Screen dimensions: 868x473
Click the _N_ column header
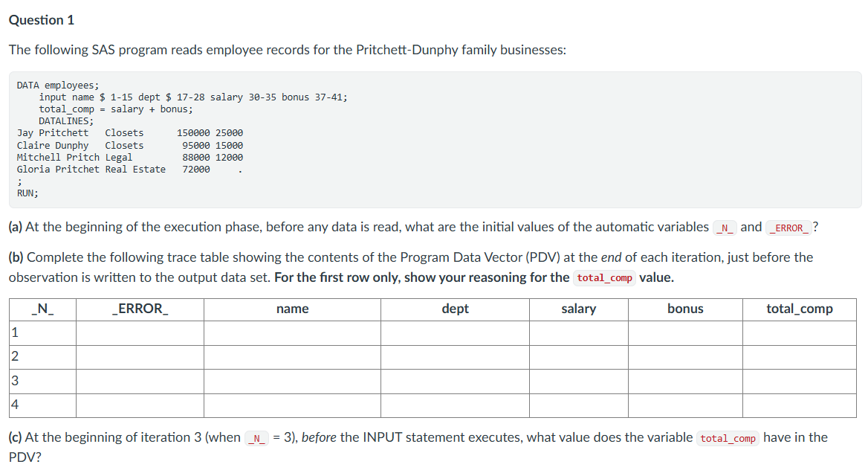(x=42, y=309)
